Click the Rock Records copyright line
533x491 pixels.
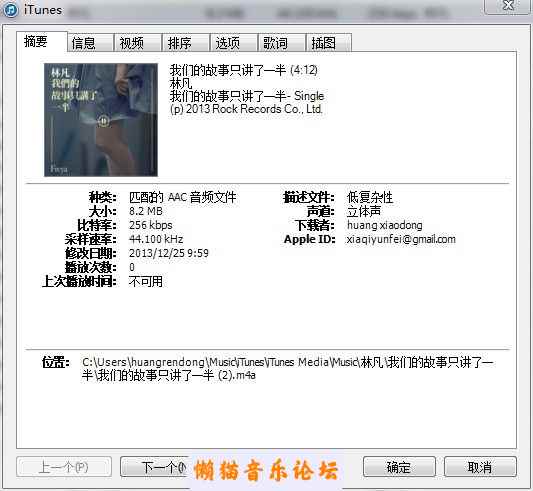246,109
